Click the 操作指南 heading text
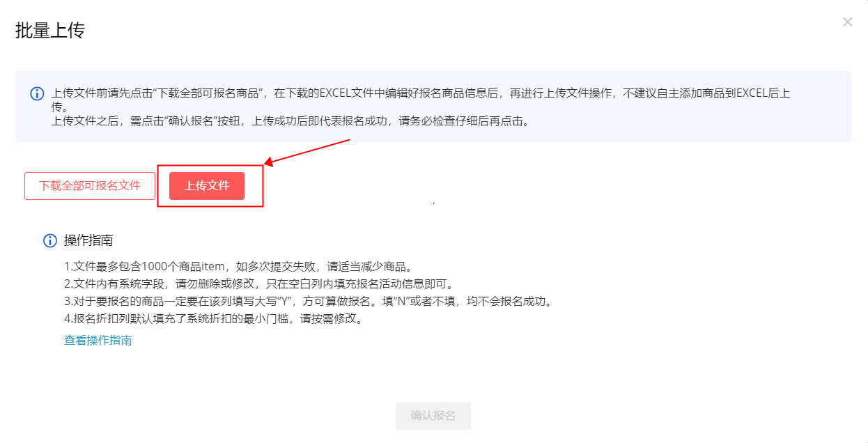This screenshot has width=868, height=443. [x=88, y=240]
